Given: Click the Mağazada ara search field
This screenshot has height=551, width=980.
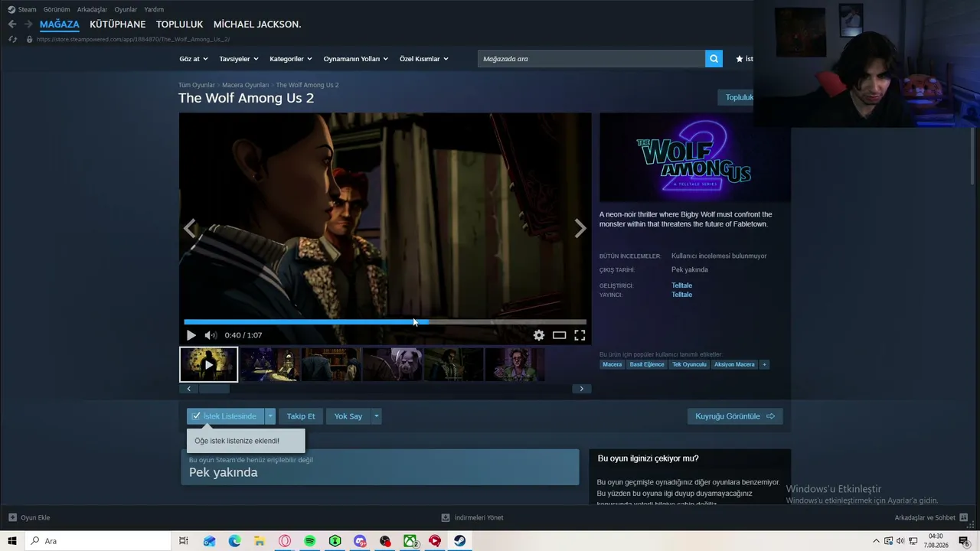Looking at the screenshot, I should [592, 59].
